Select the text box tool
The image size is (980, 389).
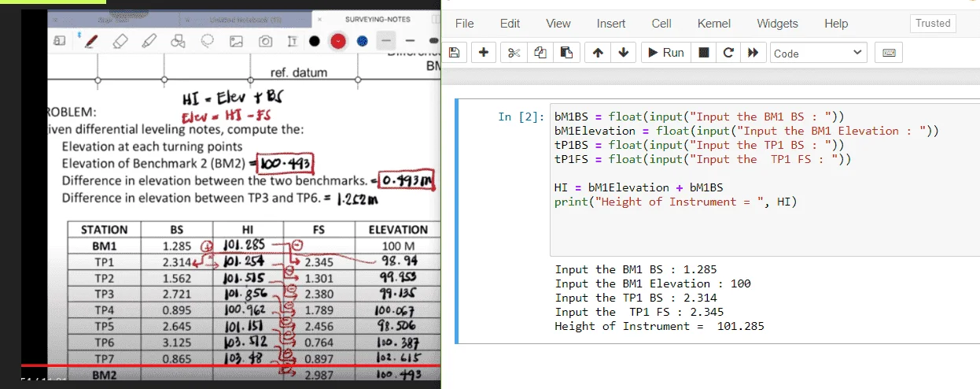293,40
